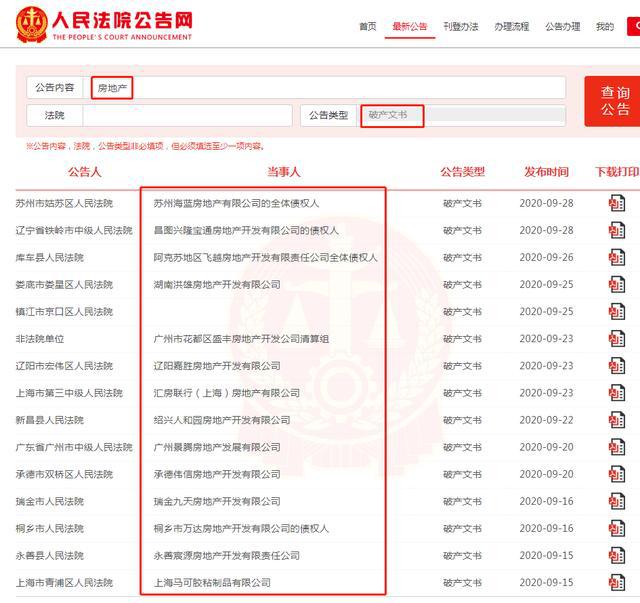640x603 pixels.
Task: Open 辽阳嘉胜房地产开发有限公司 announcement
Action: [x=217, y=366]
